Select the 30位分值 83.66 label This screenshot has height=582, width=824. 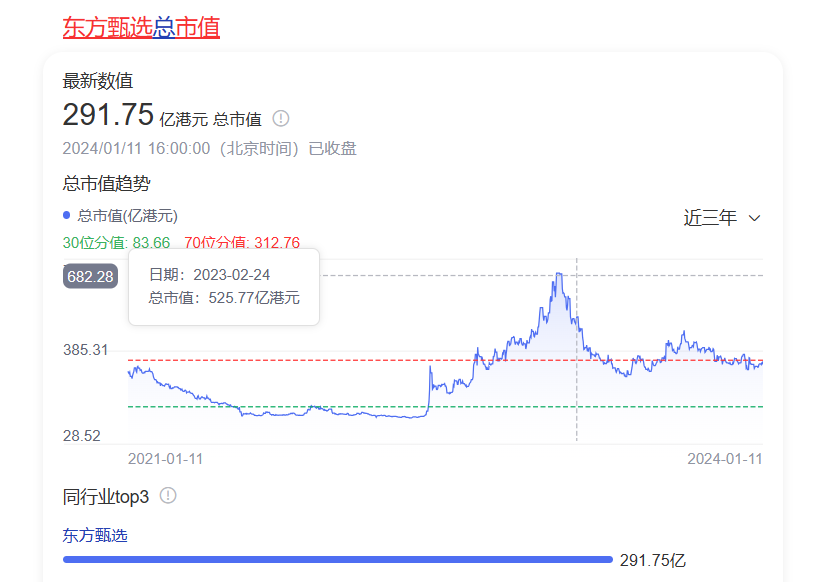pos(116,243)
